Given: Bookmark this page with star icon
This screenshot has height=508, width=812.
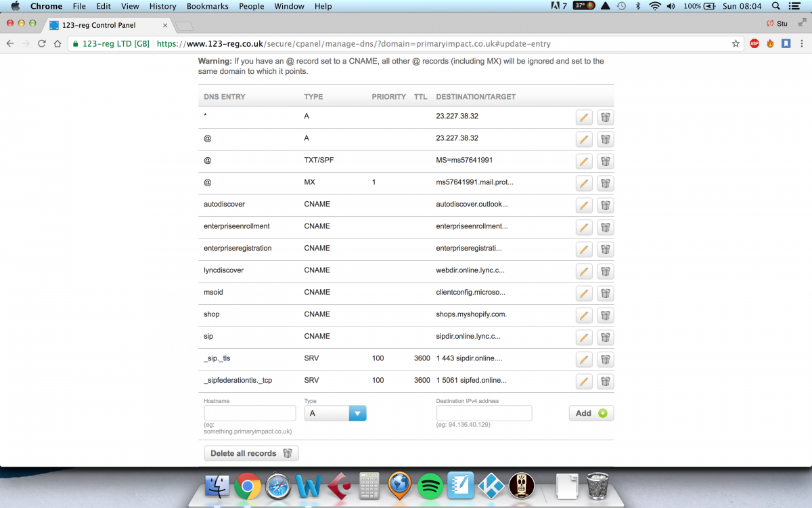Looking at the screenshot, I should pyautogui.click(x=736, y=43).
